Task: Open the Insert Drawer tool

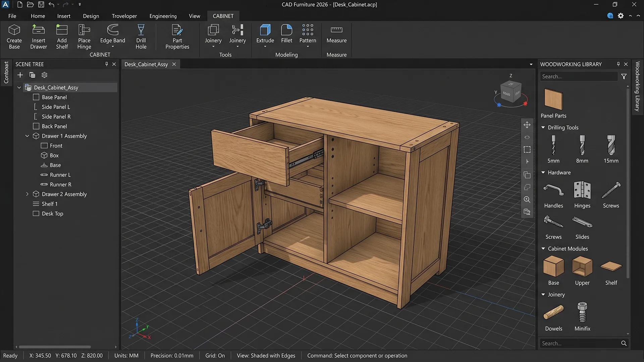Action: [x=38, y=36]
